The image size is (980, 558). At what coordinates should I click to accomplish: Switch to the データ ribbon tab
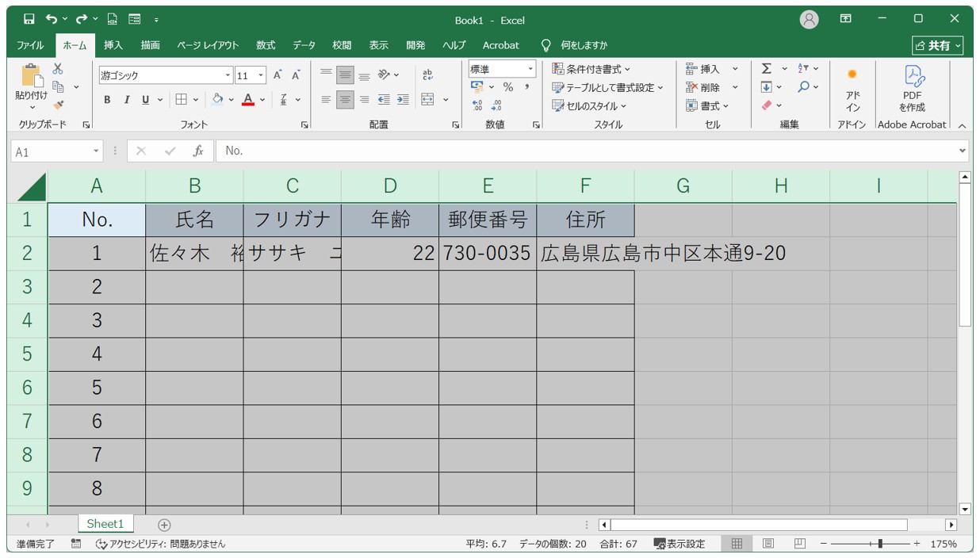pos(304,45)
